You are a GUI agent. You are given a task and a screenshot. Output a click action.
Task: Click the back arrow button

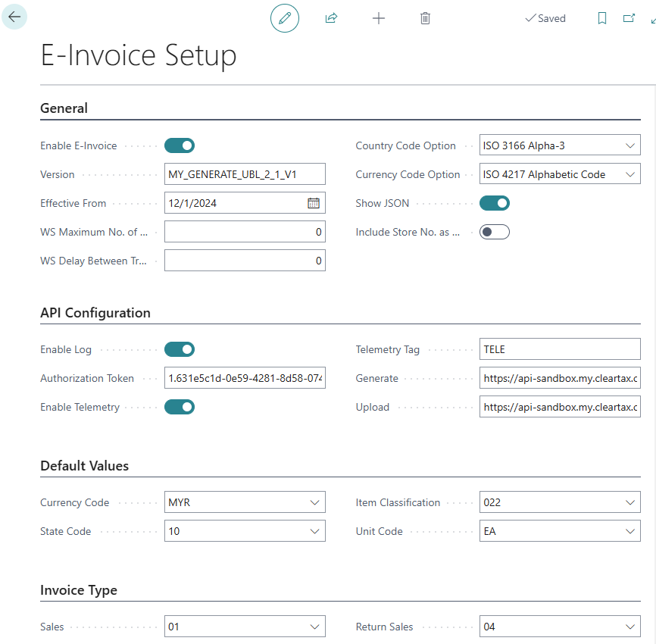pos(14,17)
